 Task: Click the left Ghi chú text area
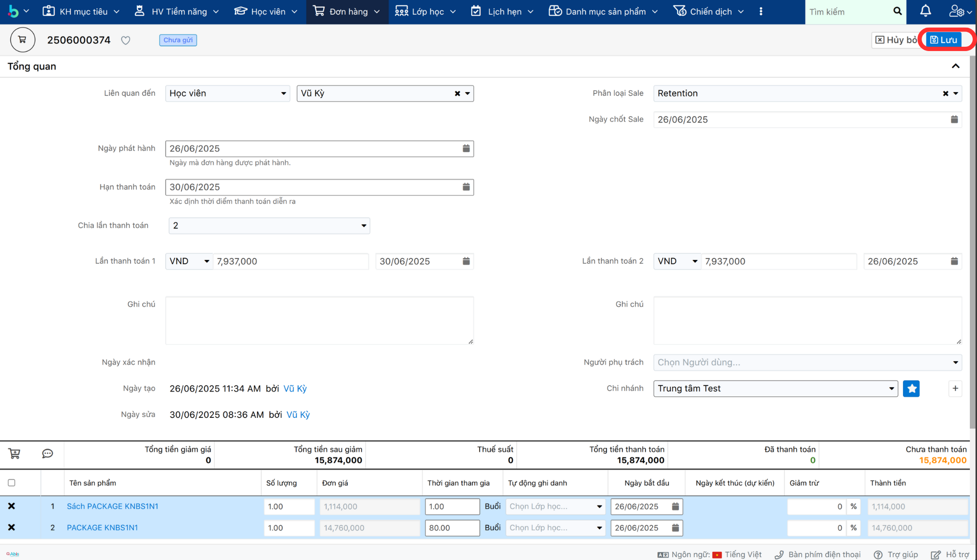point(319,321)
